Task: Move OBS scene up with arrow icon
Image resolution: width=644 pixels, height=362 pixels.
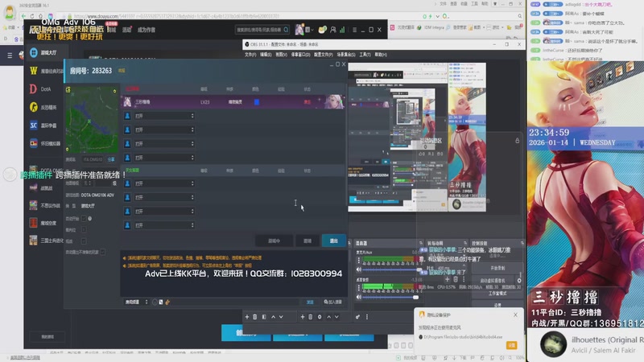Action: (273, 317)
